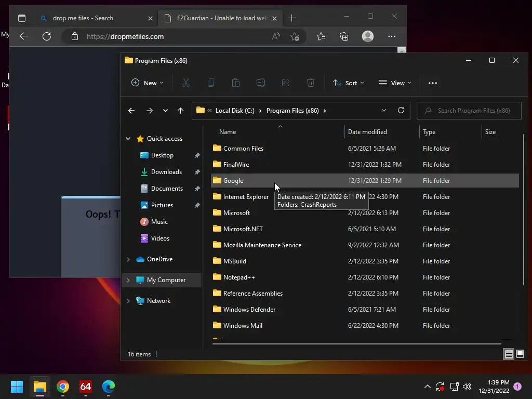Click Local Disk (C:) breadcrumb
This screenshot has width=532, height=399.
[235, 111]
